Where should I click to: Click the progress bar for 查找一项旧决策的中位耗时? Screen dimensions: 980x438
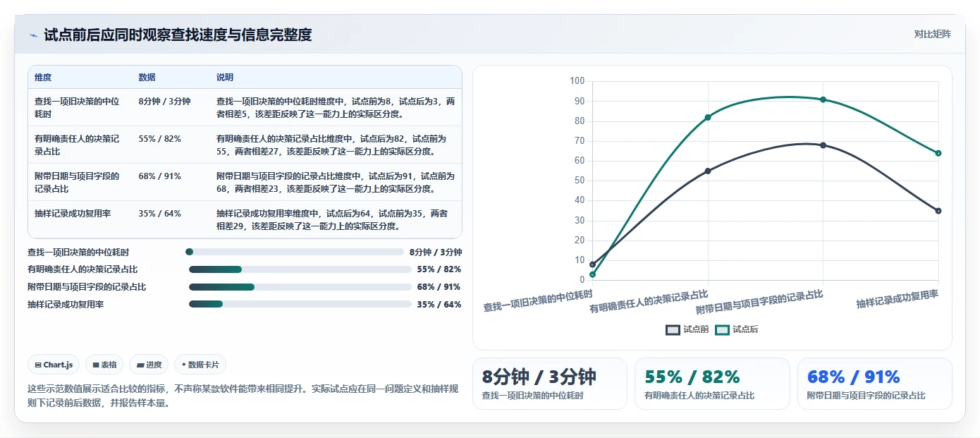[295, 252]
